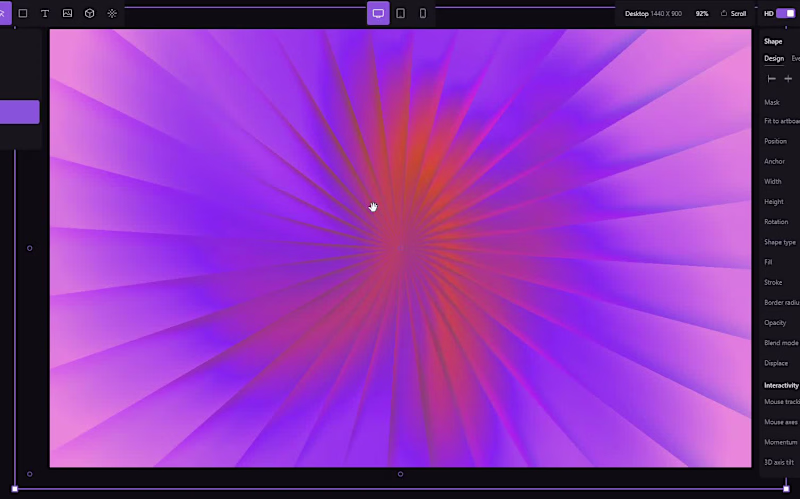Screen dimensions: 800x499
Task: Select the Text tool
Action: click(x=45, y=13)
